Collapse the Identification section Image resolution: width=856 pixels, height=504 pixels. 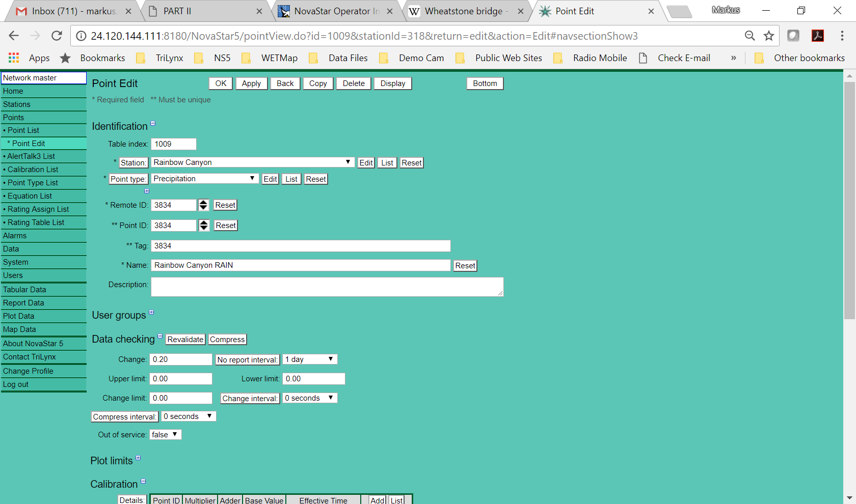[x=153, y=123]
